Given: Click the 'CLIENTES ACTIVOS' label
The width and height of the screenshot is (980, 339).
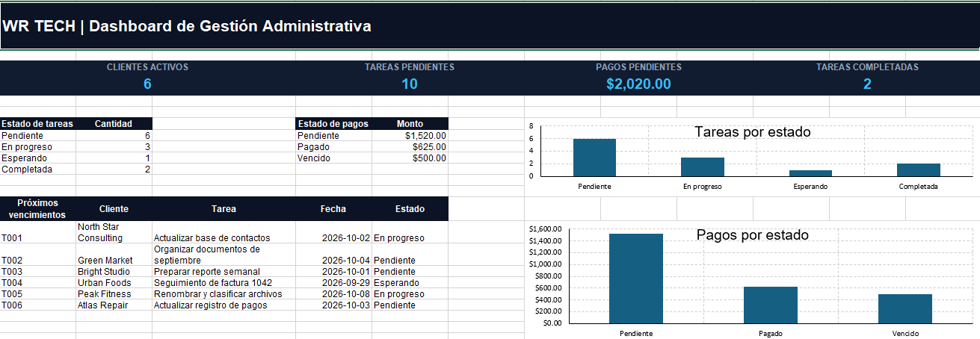Looking at the screenshot, I should pos(147,66).
